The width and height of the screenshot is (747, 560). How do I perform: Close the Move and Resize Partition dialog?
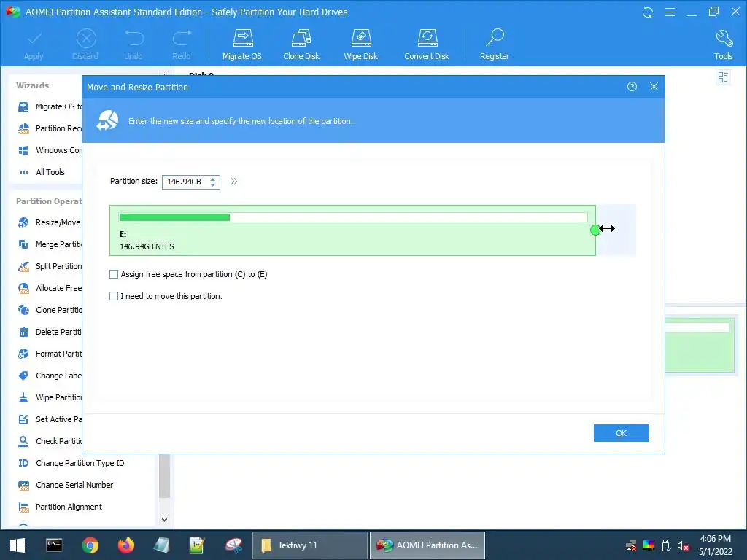pyautogui.click(x=654, y=87)
